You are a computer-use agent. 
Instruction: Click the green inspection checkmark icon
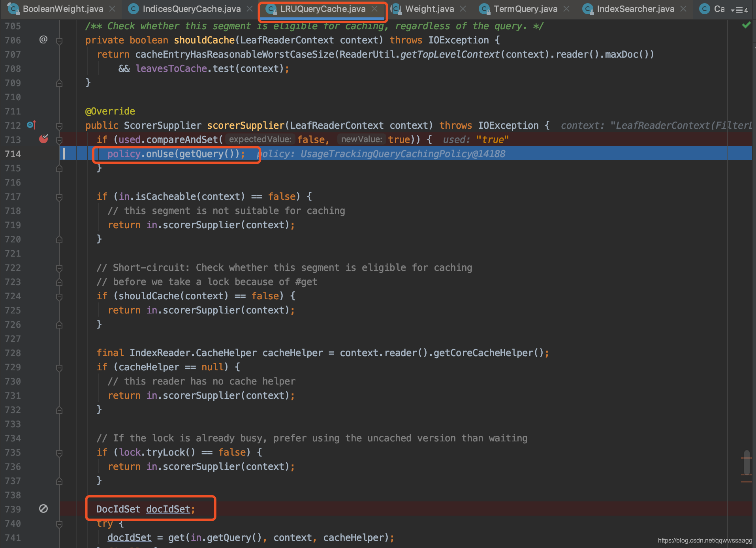pos(746,25)
